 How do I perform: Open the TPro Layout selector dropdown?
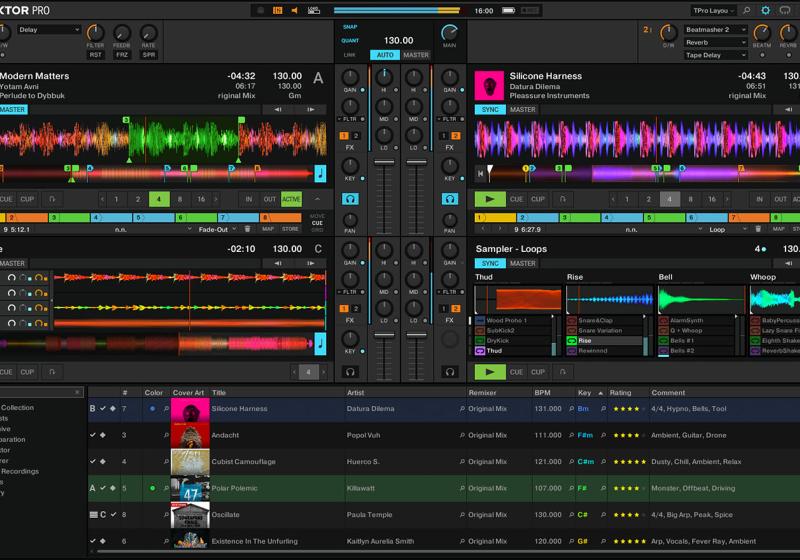coord(713,10)
